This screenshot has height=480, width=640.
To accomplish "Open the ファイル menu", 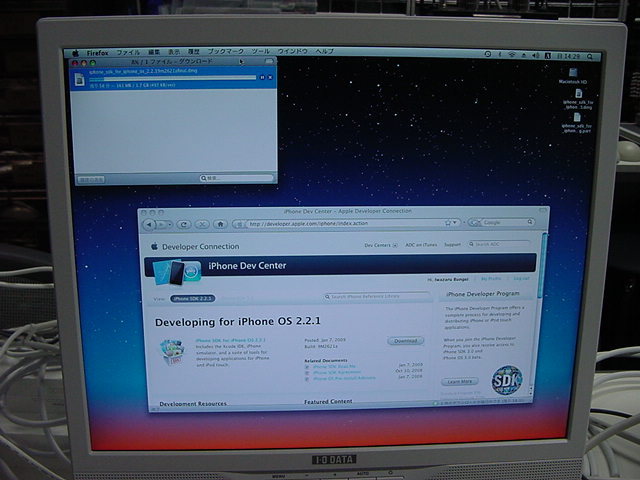I will (x=128, y=53).
